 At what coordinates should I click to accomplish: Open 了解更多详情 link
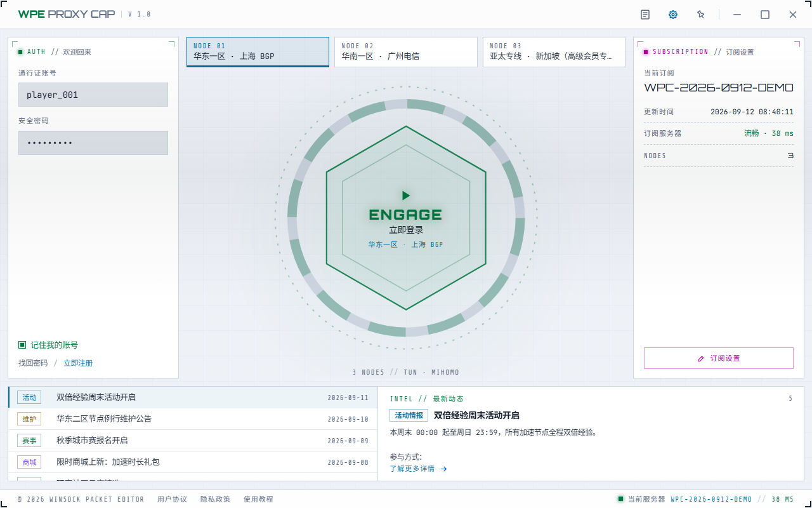click(412, 469)
